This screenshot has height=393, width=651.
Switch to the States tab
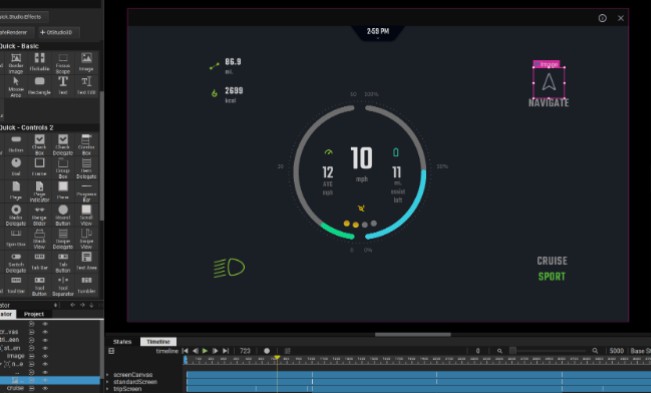pyautogui.click(x=122, y=342)
